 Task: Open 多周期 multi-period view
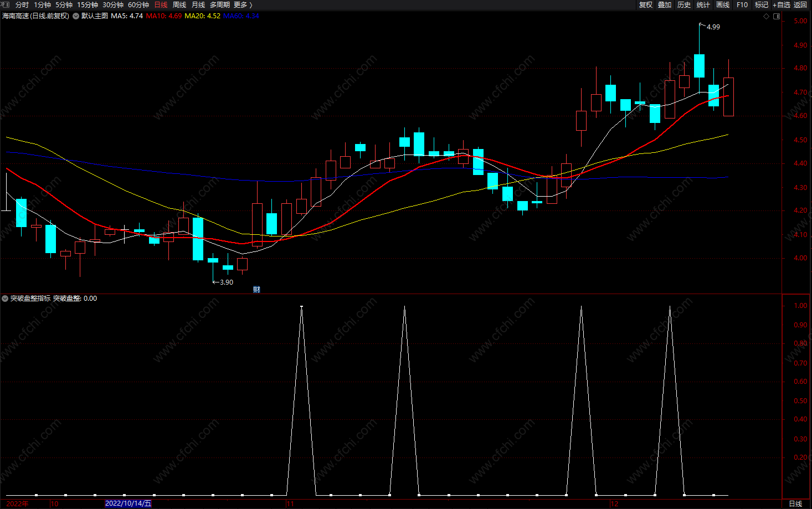pos(219,4)
